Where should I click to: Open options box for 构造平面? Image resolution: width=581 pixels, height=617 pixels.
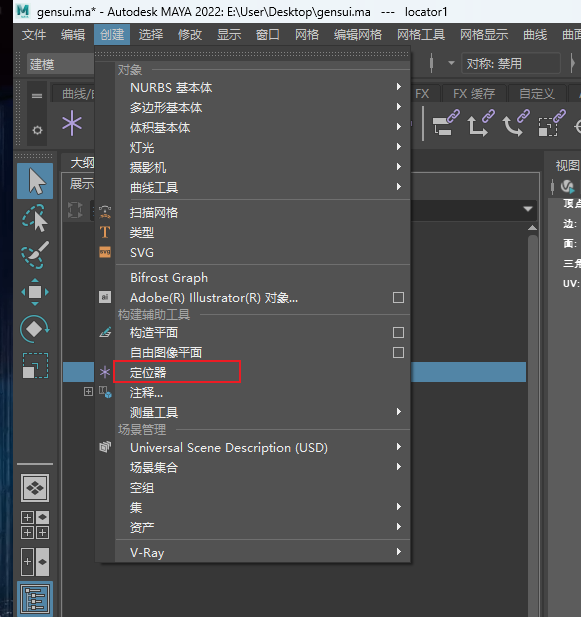pos(398,333)
